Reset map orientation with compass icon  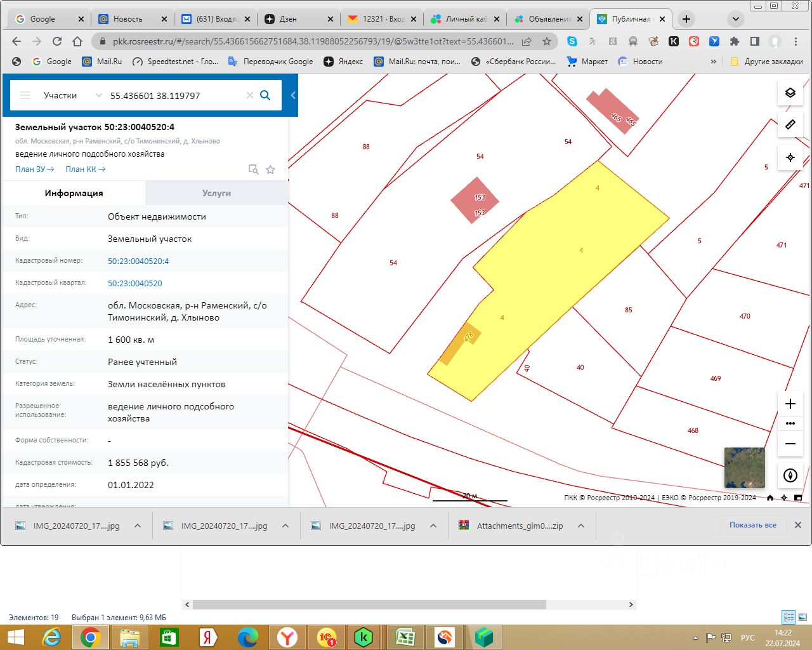pyautogui.click(x=790, y=475)
